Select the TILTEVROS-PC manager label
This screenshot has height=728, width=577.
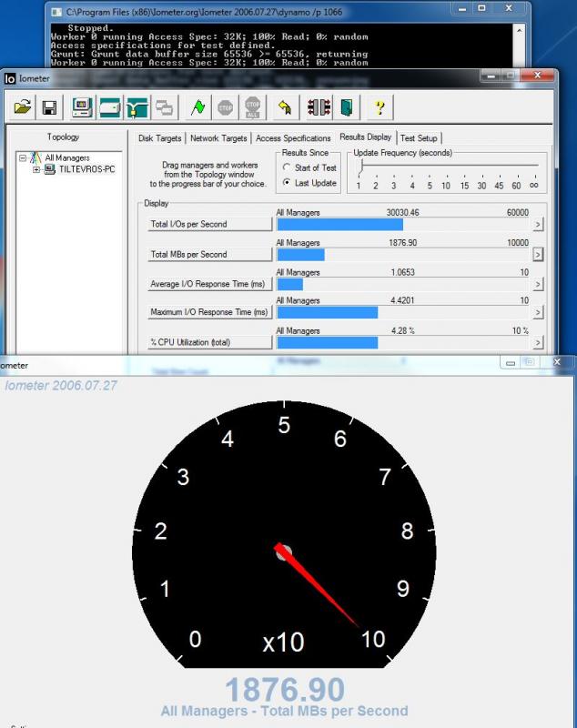(86, 169)
